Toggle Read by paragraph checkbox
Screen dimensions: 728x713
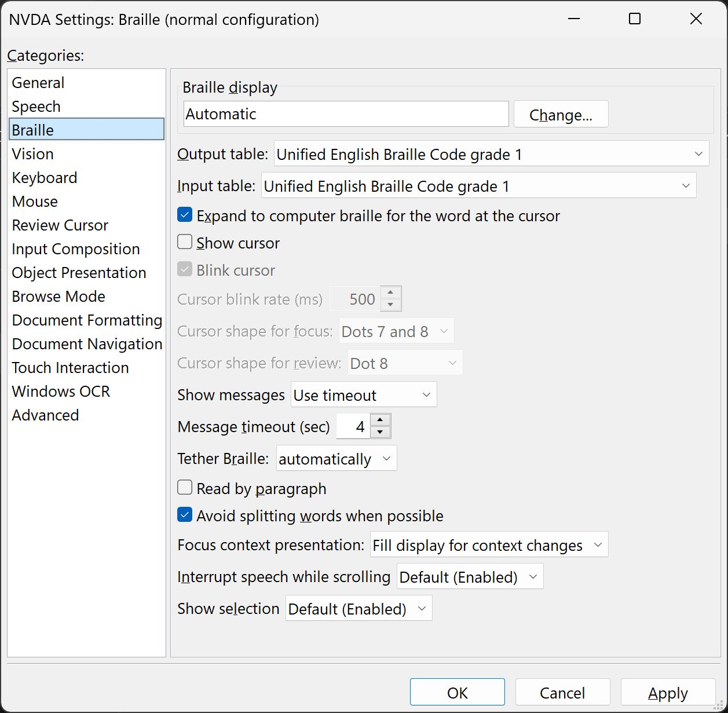(x=185, y=488)
